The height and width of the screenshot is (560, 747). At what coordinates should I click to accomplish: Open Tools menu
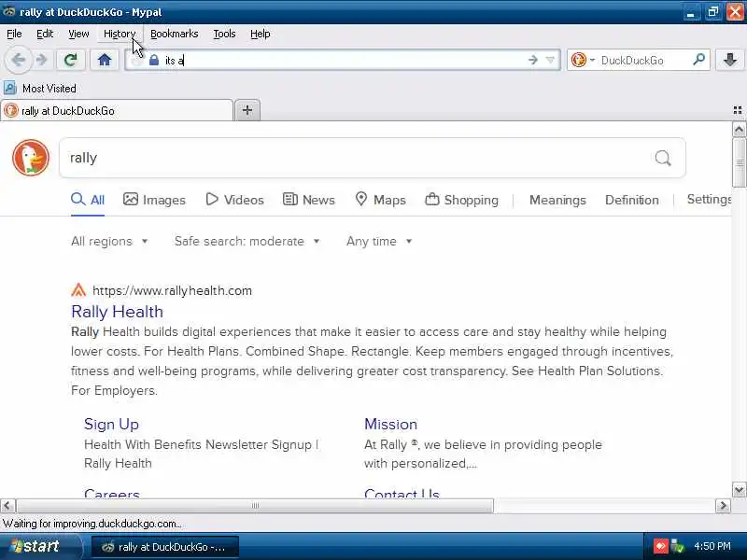pos(224,34)
